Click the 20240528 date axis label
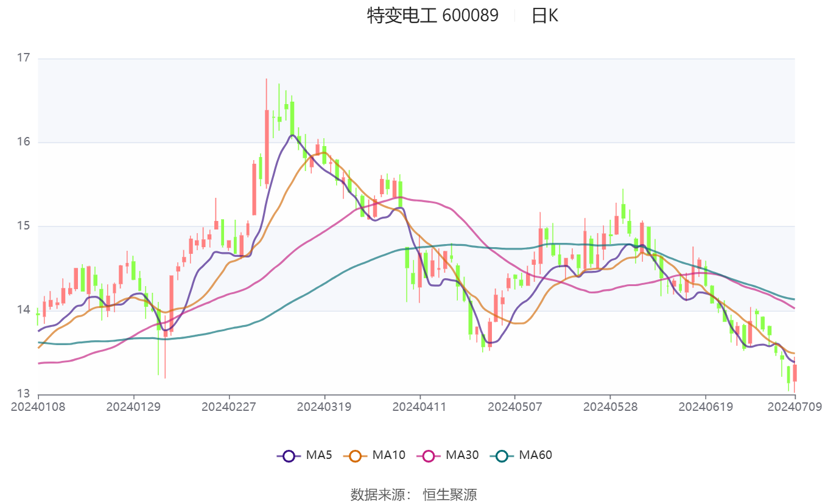Screen dimensions: 828x504 [610, 406]
